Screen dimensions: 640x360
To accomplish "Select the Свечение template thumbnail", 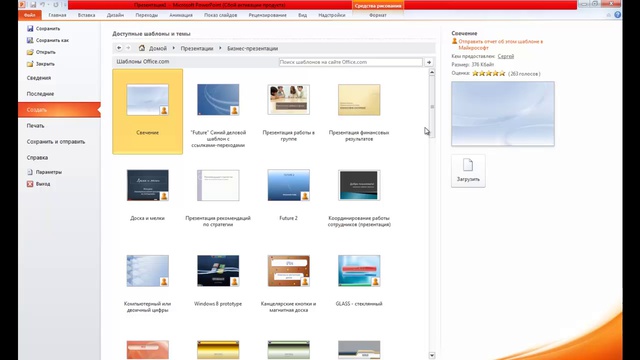I will (147, 111).
